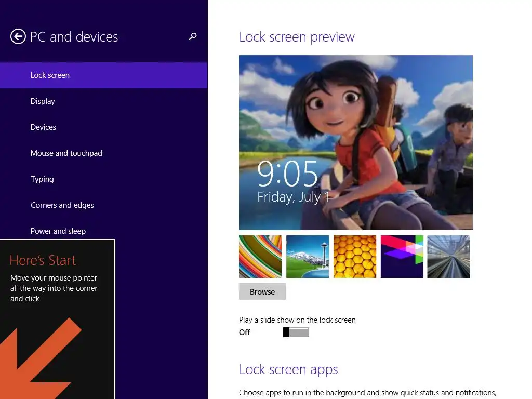Viewport: 532px width, 399px height.
Task: Choose the Space Needle landscape thumbnail
Action: point(308,257)
